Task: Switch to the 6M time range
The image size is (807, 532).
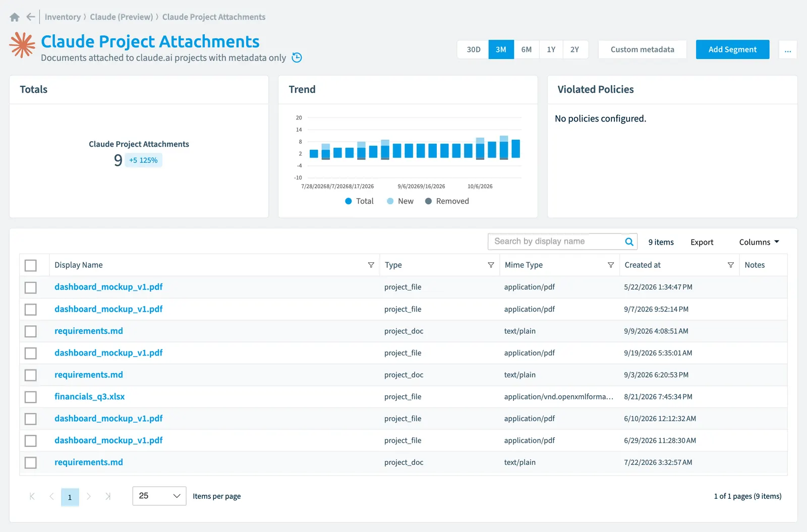Action: click(x=527, y=49)
